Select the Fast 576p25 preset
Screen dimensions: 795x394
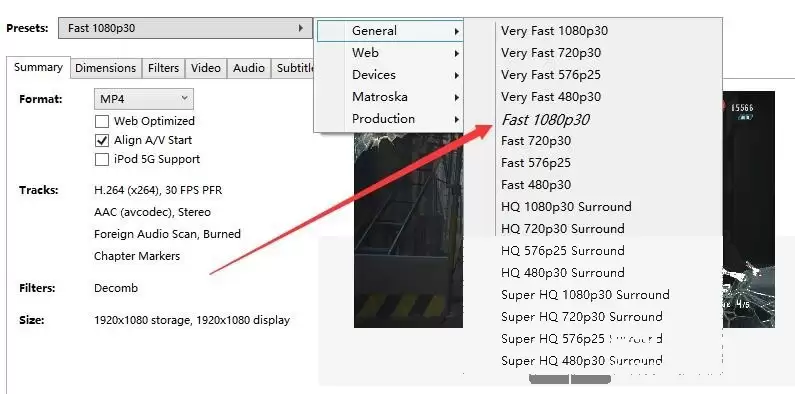(x=536, y=163)
